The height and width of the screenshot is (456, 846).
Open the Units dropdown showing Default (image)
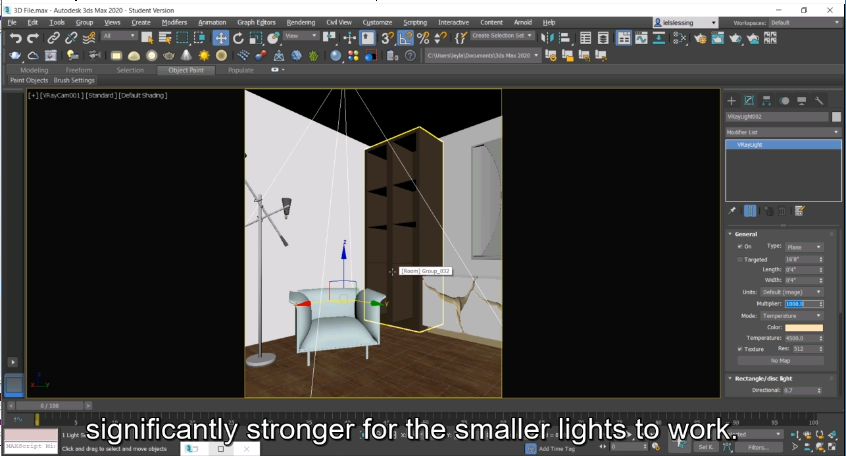[792, 292]
